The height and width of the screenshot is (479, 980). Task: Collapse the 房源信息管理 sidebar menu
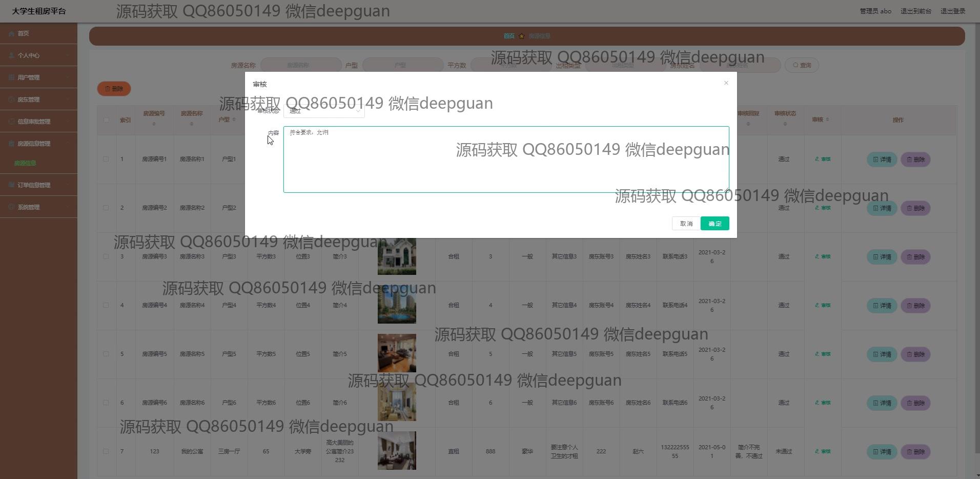[38, 144]
